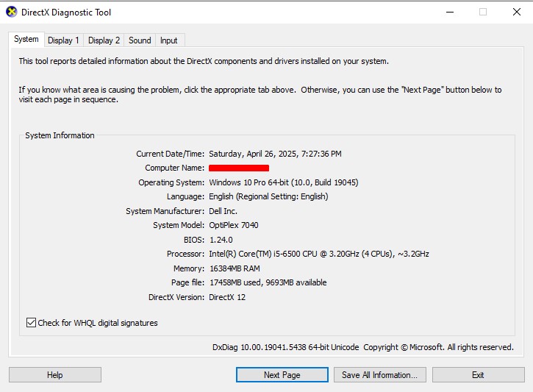Image resolution: width=533 pixels, height=392 pixels.
Task: Click the '17458MB used, 9693MB available' page file value
Action: (x=268, y=282)
